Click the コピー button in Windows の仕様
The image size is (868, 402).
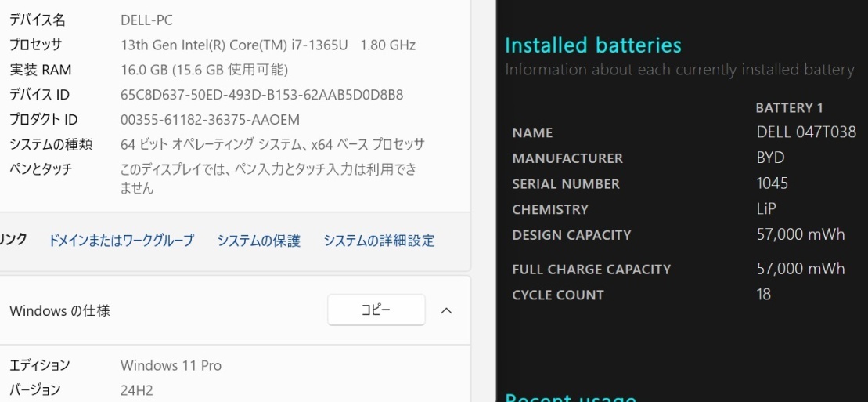376,310
